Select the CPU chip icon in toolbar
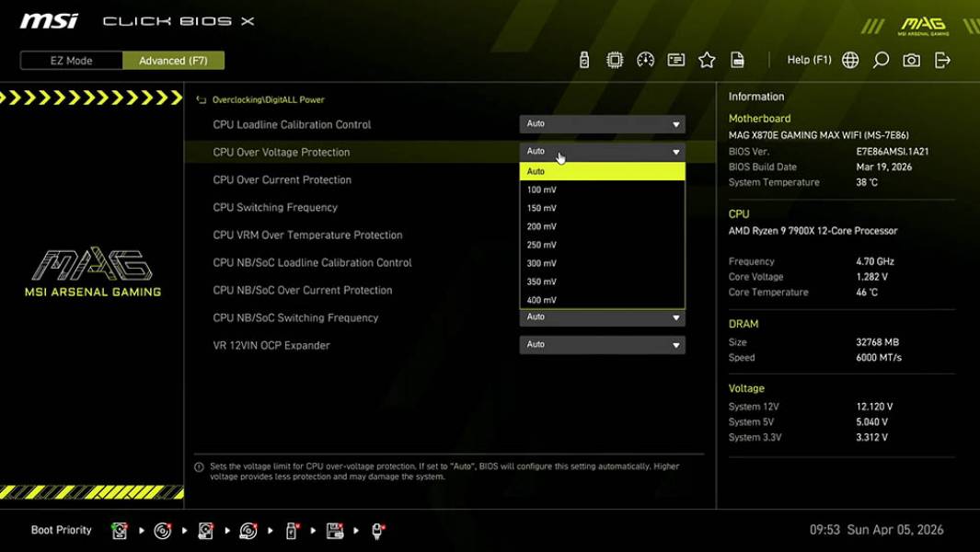This screenshot has width=980, height=552. pyautogui.click(x=615, y=60)
